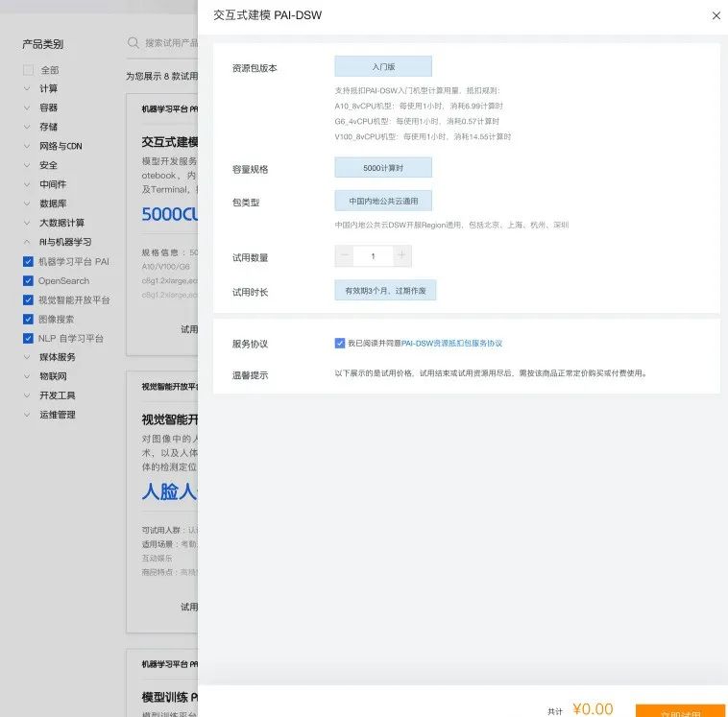Expand the 开发工具 category
The image size is (728, 717).
pyautogui.click(x=27, y=395)
